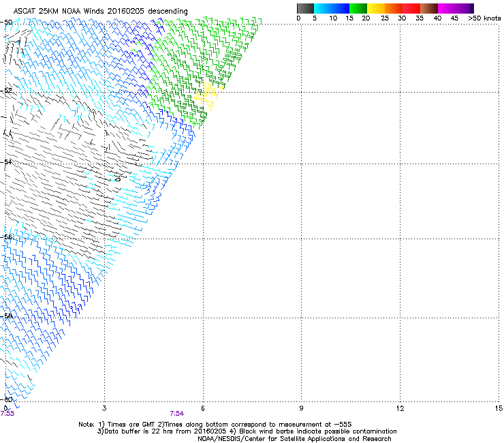Image resolution: width=504 pixels, height=443 pixels.
Task: Select the orange 25-30 knots color swatch
Action: [x=394, y=8]
